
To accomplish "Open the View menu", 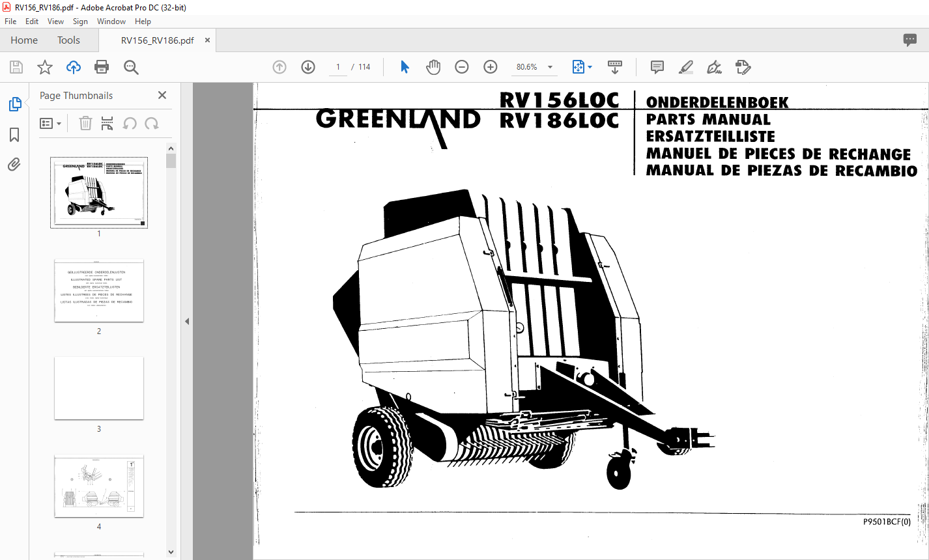I will [56, 21].
